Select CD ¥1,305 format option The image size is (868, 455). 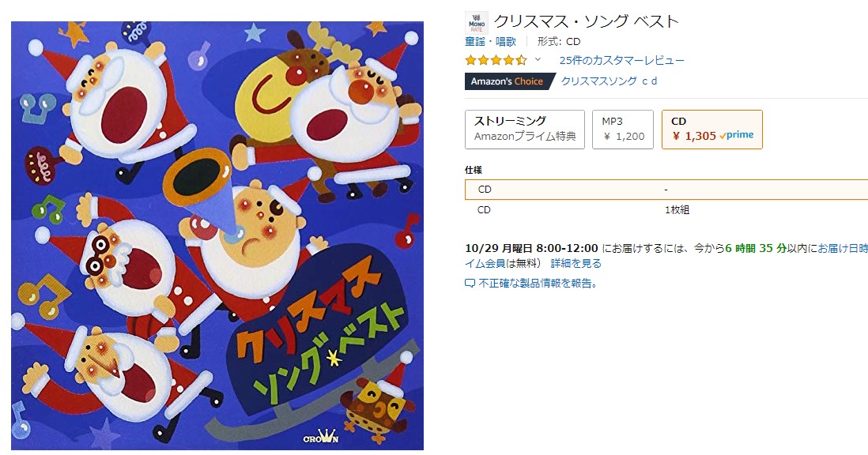click(712, 130)
